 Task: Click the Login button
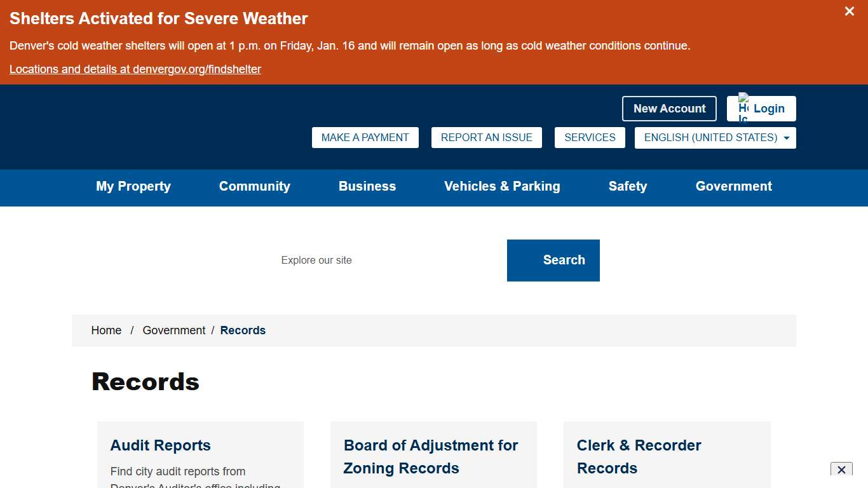770,109
